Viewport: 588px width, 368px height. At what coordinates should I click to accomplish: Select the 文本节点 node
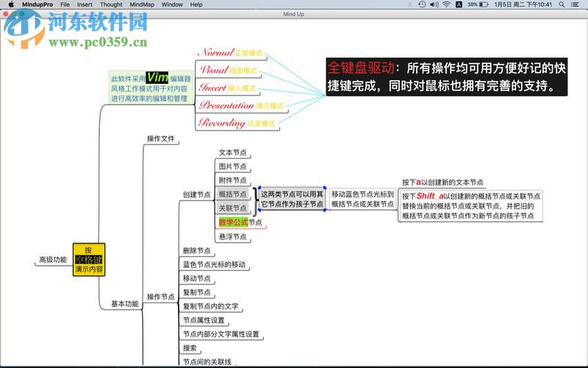pos(232,152)
